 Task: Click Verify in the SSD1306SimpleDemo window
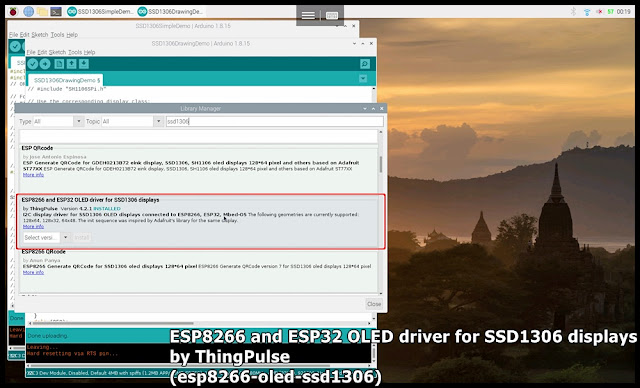15,47
